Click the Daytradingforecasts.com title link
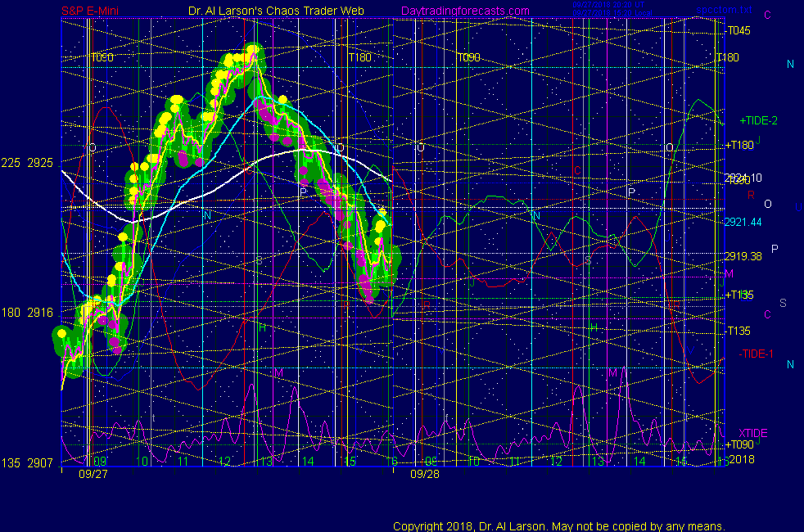 (465, 11)
